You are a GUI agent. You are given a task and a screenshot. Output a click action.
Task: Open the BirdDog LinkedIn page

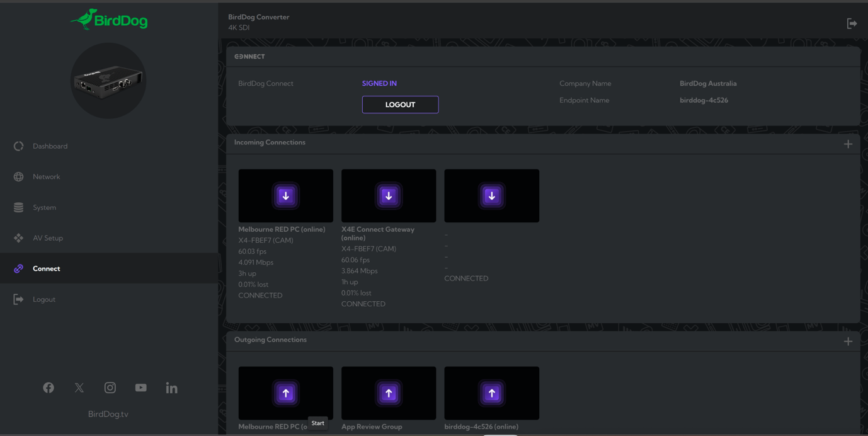(x=171, y=387)
